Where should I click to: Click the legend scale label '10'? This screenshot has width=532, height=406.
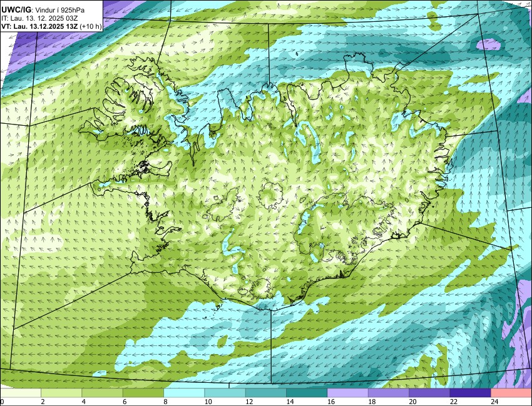(208, 402)
